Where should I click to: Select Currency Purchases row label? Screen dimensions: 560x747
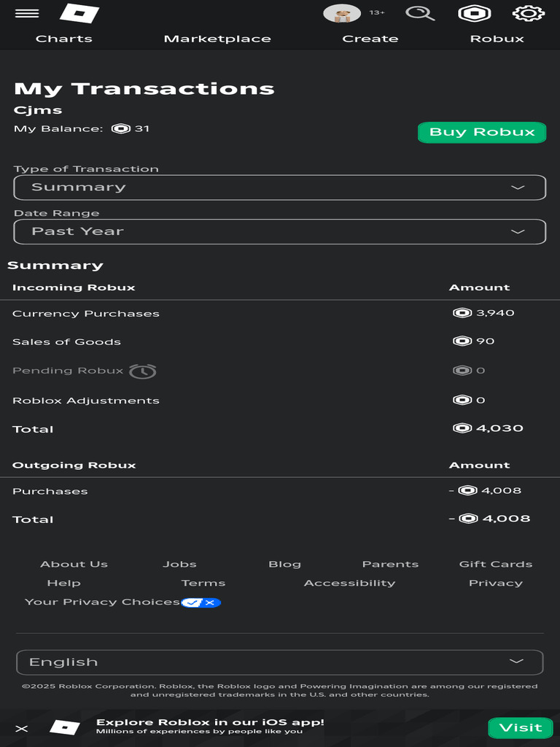point(86,314)
